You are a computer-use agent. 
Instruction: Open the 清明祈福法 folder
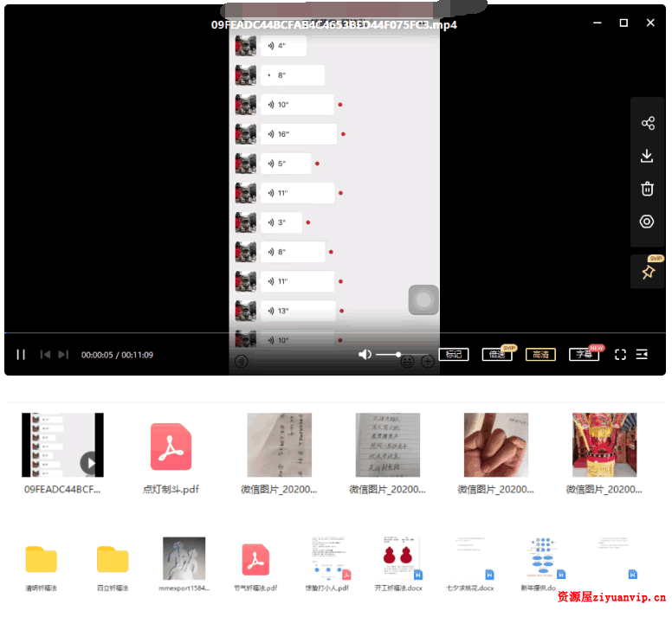[x=41, y=559]
